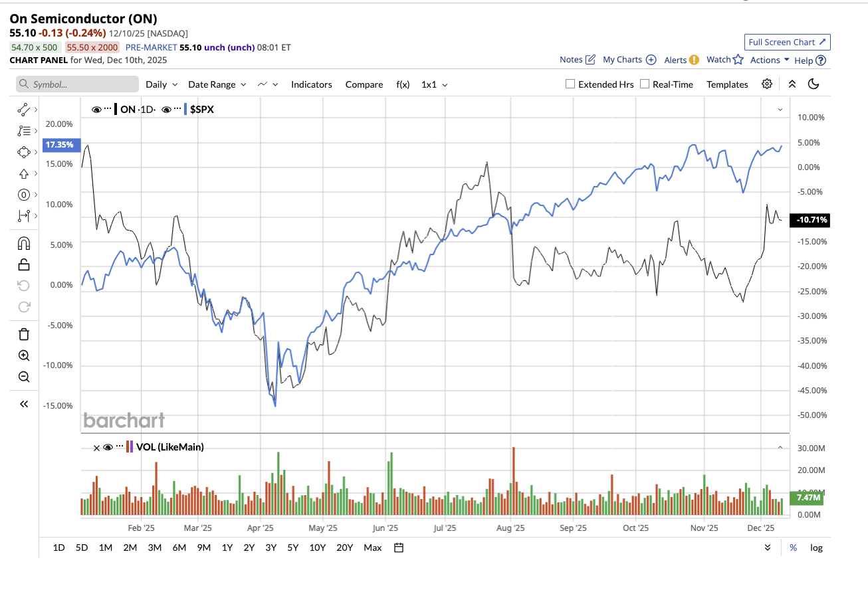Click the redo arrow icon

[x=24, y=307]
